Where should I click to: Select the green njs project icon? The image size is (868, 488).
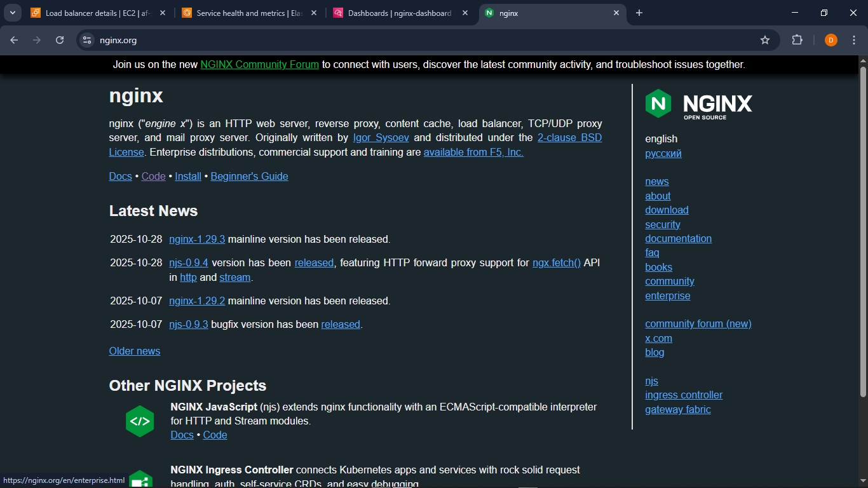tap(140, 421)
